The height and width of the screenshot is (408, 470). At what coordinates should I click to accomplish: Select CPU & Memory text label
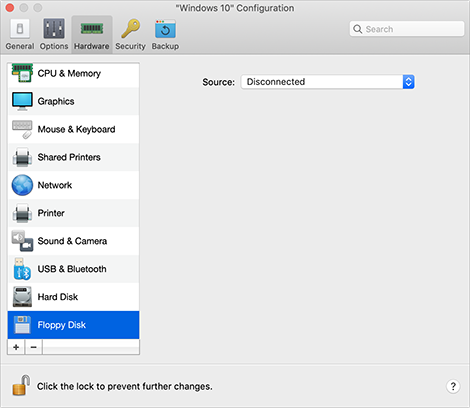[x=69, y=73]
